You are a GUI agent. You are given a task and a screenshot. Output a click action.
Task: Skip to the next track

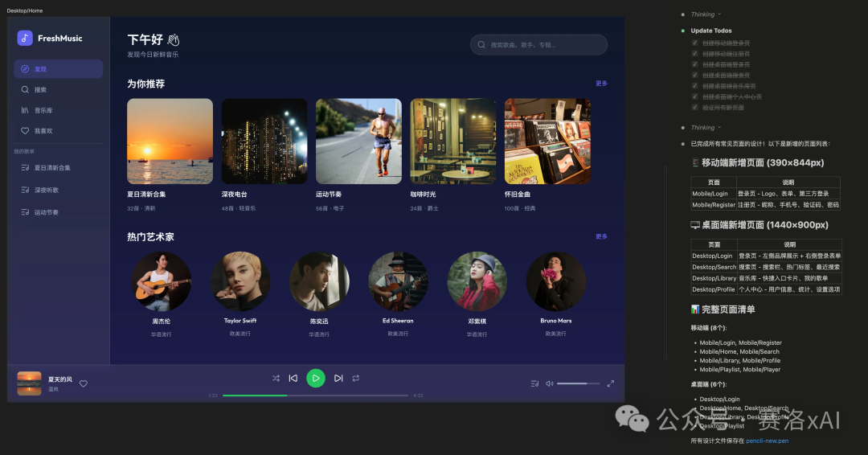(x=338, y=378)
